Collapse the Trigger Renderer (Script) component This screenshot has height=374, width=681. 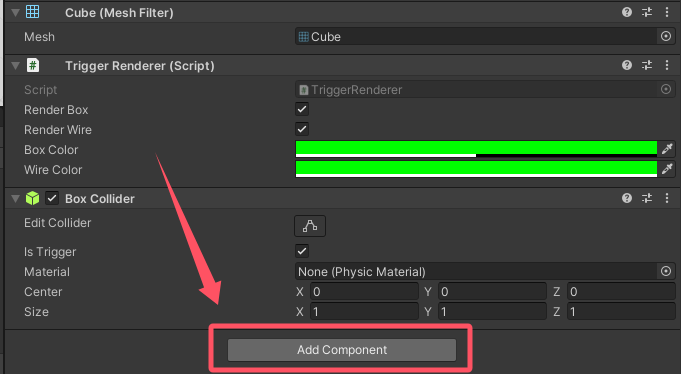coord(16,66)
